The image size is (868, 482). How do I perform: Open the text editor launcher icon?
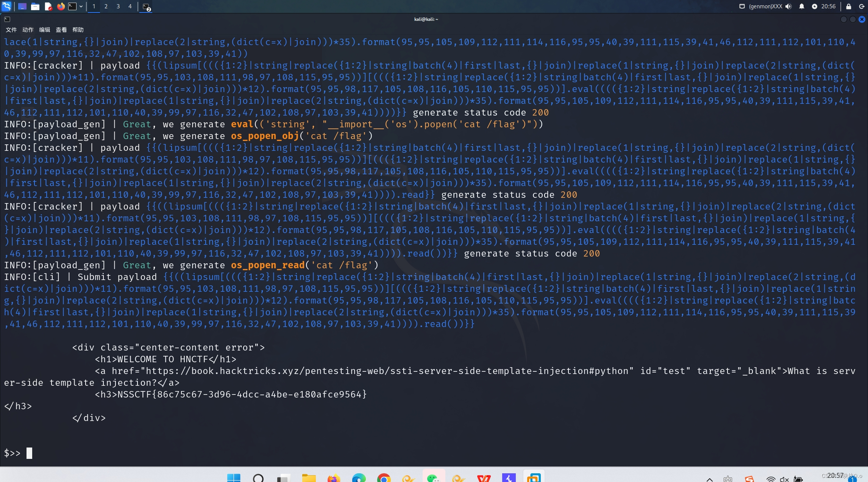pyautogui.click(x=48, y=6)
